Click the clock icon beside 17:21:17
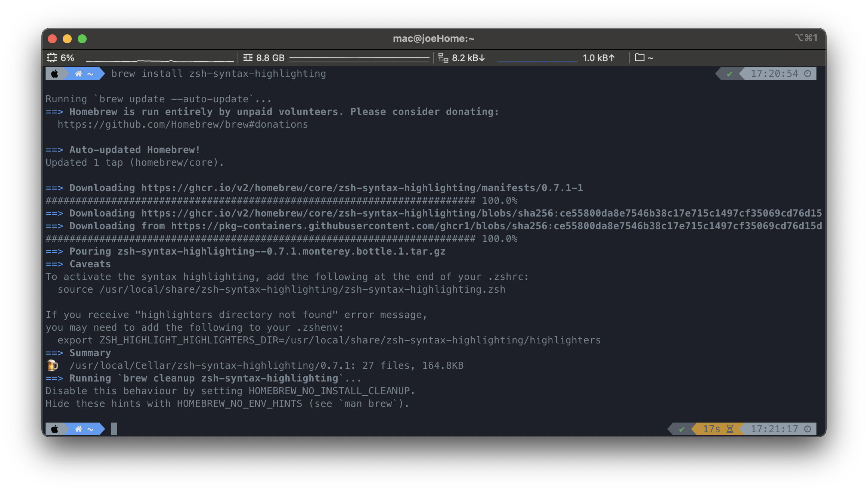The width and height of the screenshot is (868, 492). 807,429
